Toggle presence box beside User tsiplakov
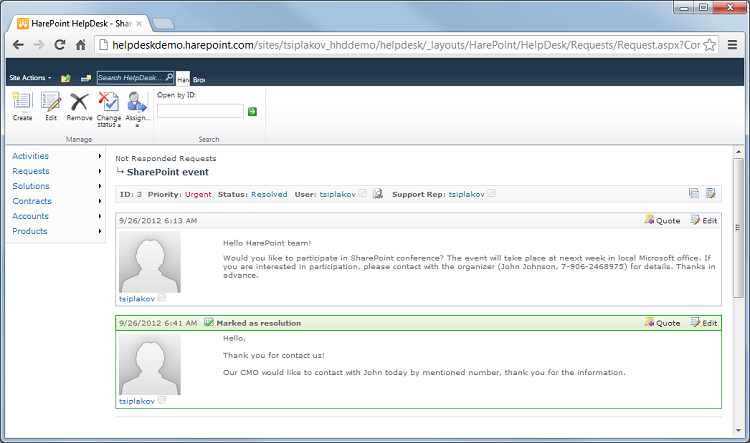This screenshot has width=750, height=443. (363, 193)
